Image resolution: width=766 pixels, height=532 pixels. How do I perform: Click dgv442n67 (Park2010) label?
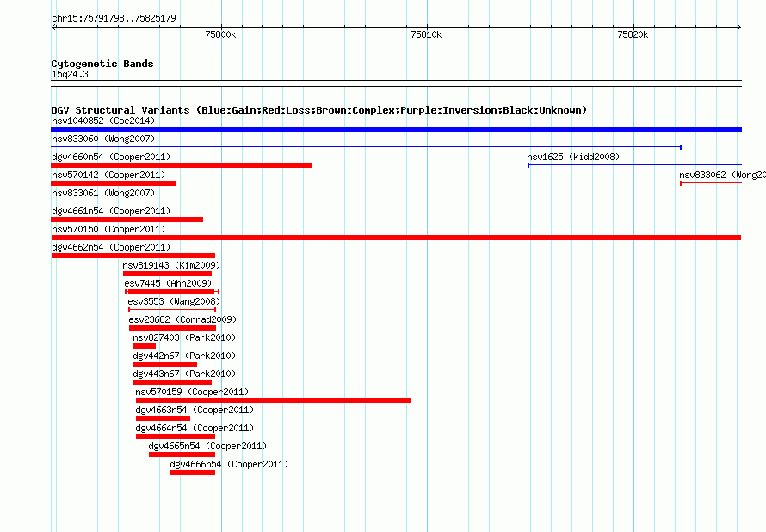tap(184, 356)
